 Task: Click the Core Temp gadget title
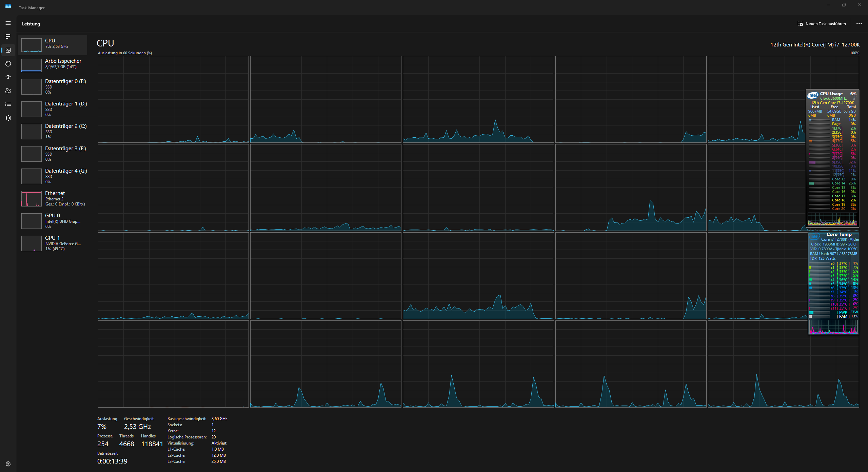click(x=839, y=234)
